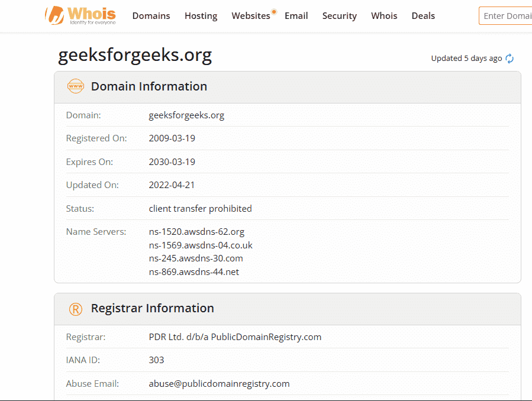The width and height of the screenshot is (532, 401).
Task: Select the status client transfer prohibited
Action: (x=200, y=208)
